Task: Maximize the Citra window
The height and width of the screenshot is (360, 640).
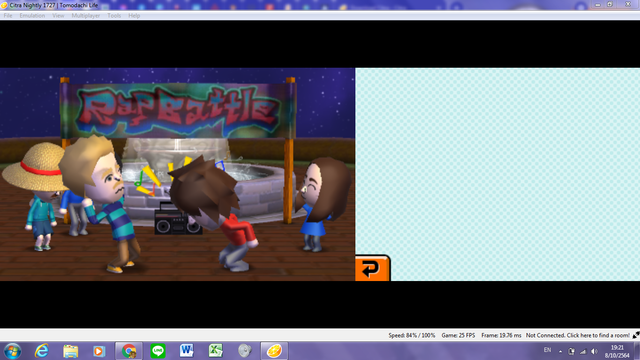Action: 610,4
